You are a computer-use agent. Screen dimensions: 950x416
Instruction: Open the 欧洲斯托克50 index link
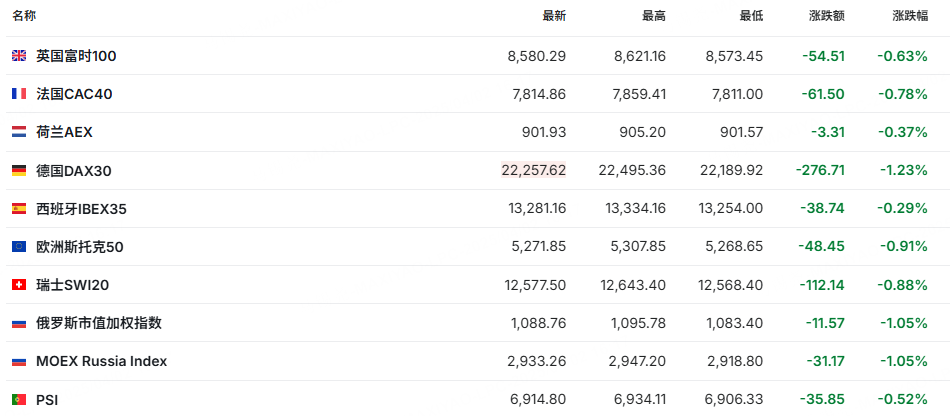[x=80, y=247]
